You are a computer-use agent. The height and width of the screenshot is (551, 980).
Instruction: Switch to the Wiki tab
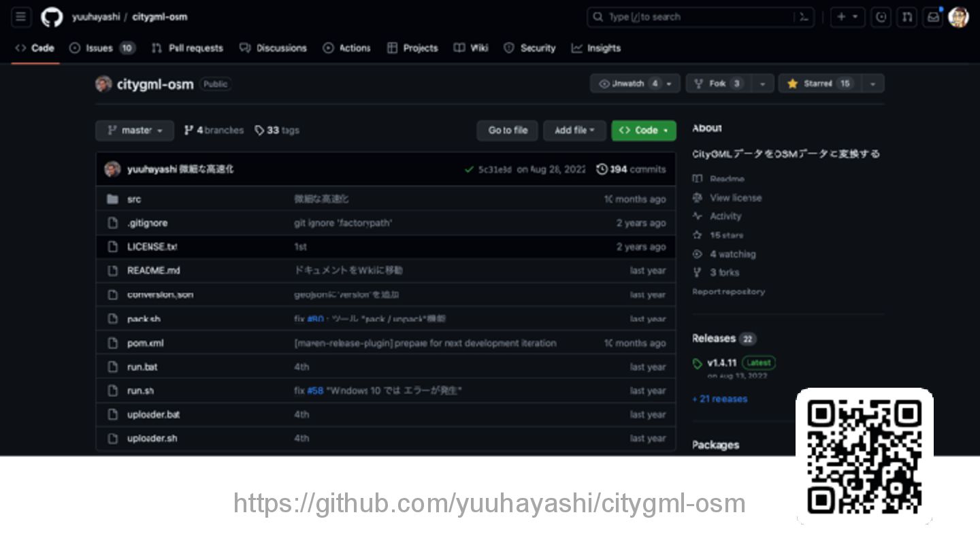471,48
